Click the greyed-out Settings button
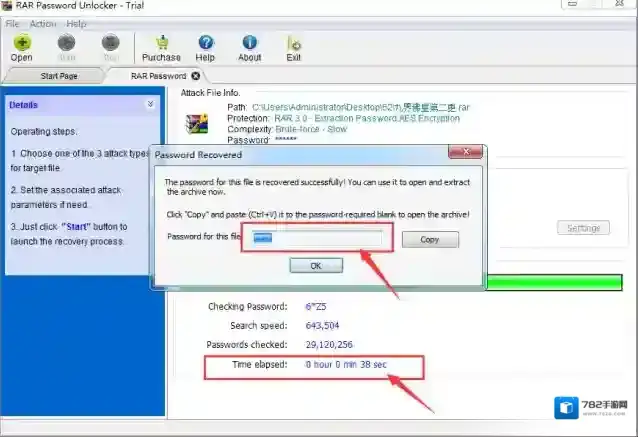The image size is (638, 437). (583, 228)
